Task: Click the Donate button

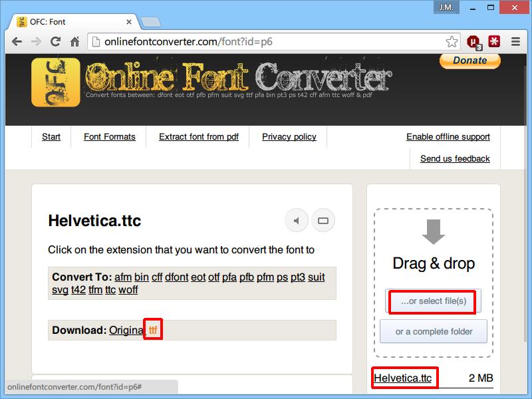Action: pos(470,61)
